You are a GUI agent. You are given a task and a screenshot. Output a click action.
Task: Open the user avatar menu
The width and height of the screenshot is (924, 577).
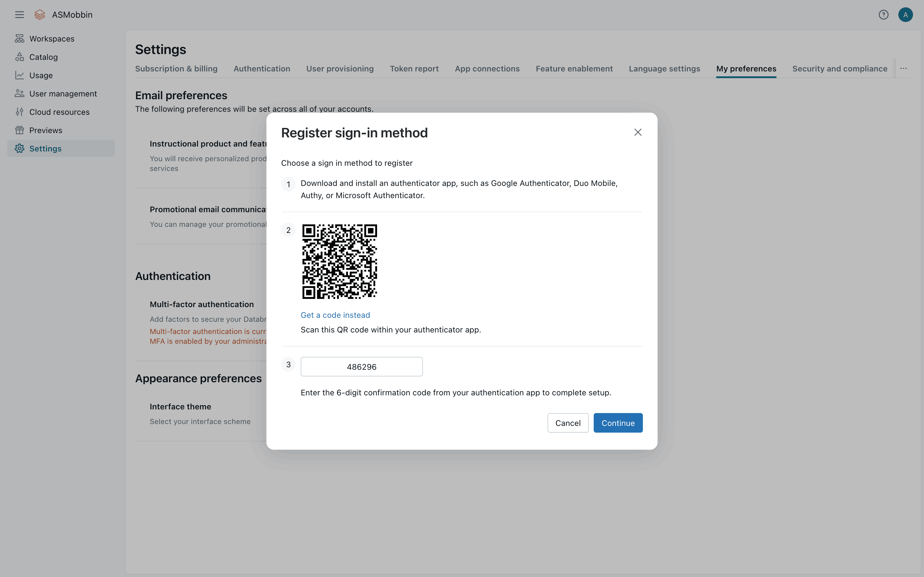coord(905,15)
